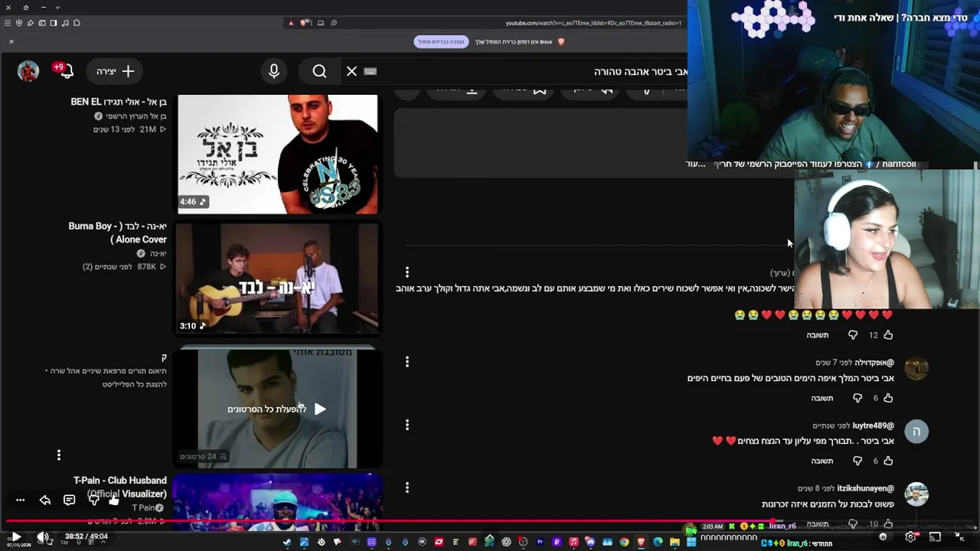Open options menu for itzikshunayen's comment
The height and width of the screenshot is (551, 980).
(x=407, y=487)
